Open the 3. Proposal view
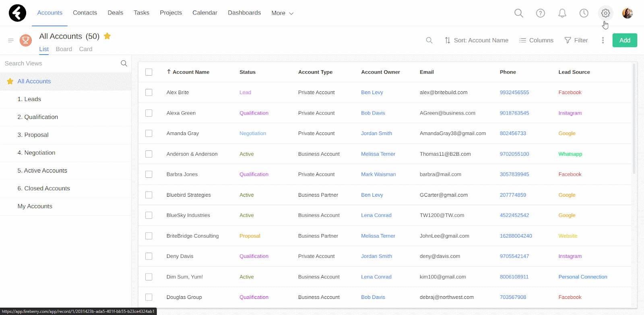Viewport: 644px width, 315px height. 66,135
